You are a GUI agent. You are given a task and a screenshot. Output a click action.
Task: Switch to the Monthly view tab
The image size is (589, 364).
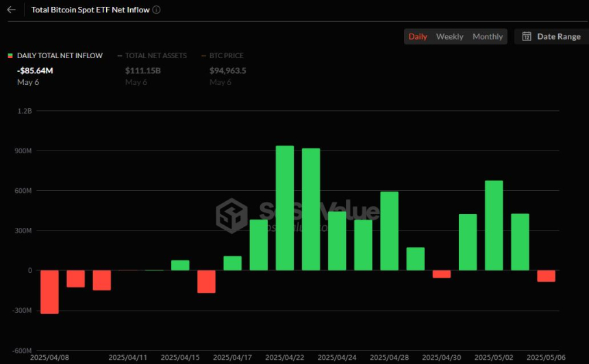pos(488,36)
